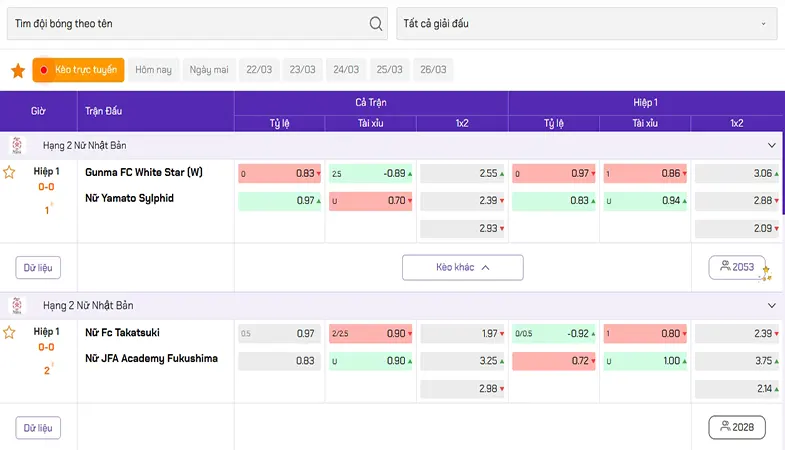Favorite the Nữ Fc Takatsuki match

tap(9, 332)
